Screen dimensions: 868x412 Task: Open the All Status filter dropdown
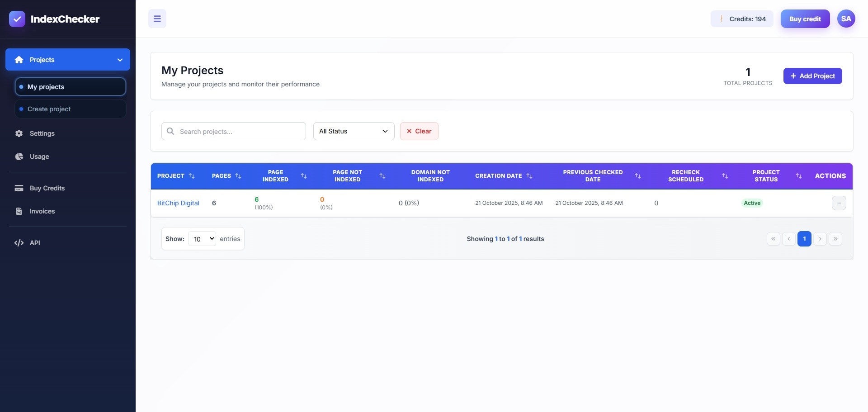pos(353,131)
